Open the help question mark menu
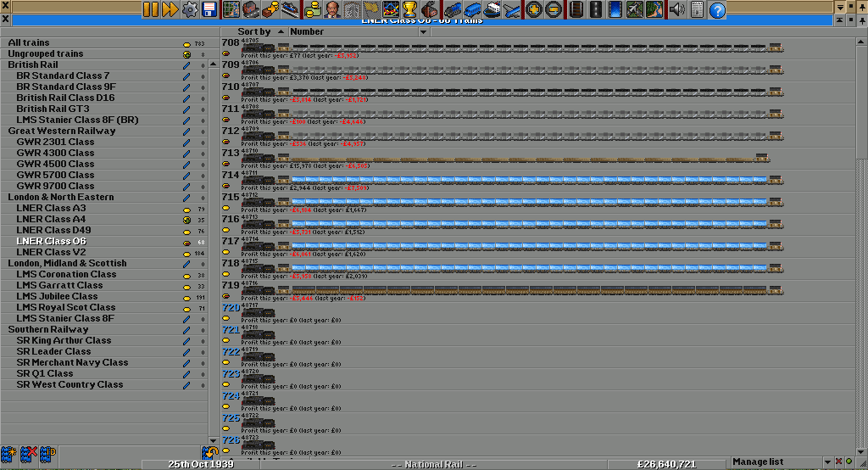 point(717,9)
